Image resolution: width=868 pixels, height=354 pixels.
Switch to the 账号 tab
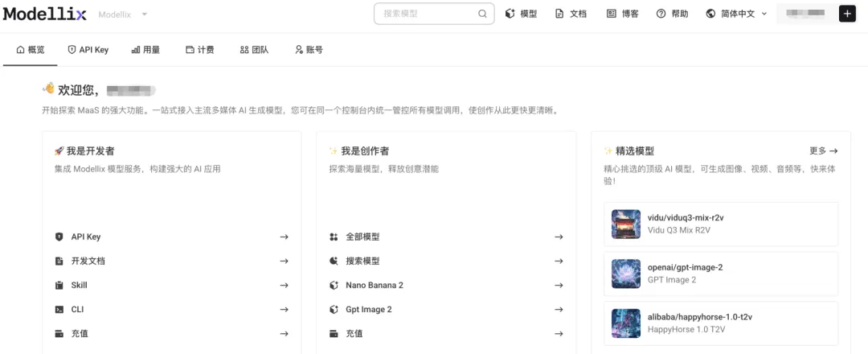coord(309,50)
